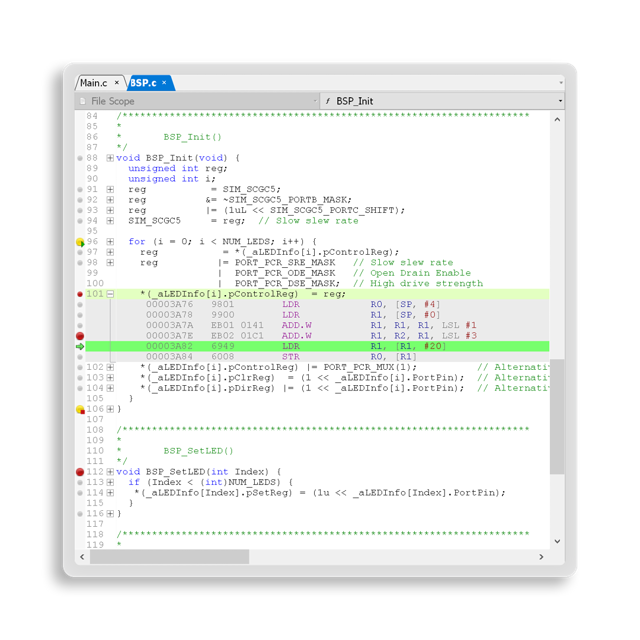
Task: Expand disassembly for line 98
Action: 110,262
